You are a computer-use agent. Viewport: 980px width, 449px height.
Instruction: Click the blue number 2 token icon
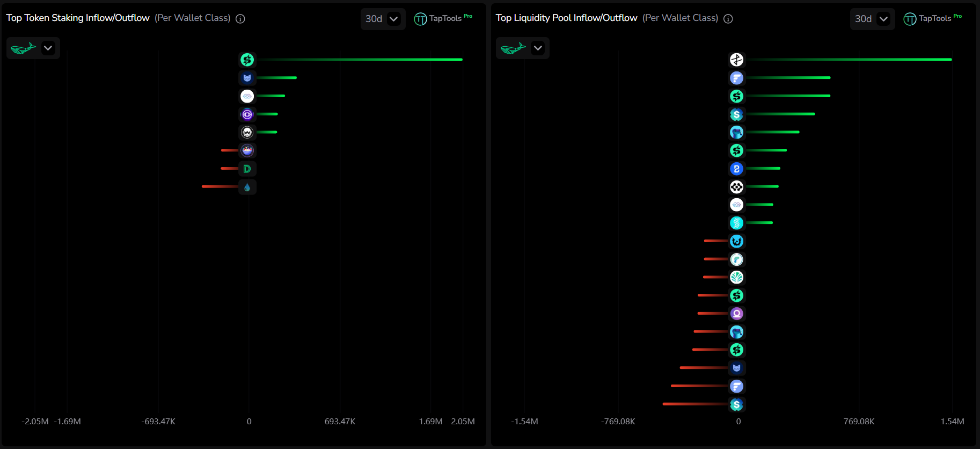coord(736,169)
